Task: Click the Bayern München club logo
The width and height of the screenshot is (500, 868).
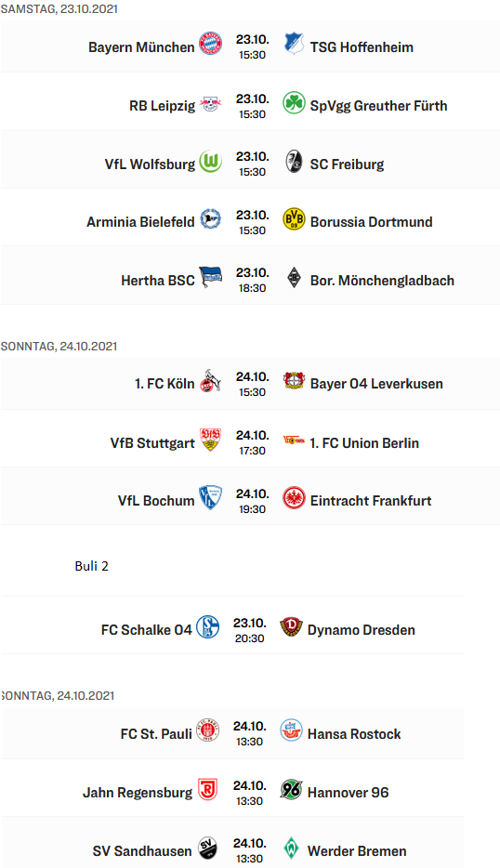Action: point(210,43)
